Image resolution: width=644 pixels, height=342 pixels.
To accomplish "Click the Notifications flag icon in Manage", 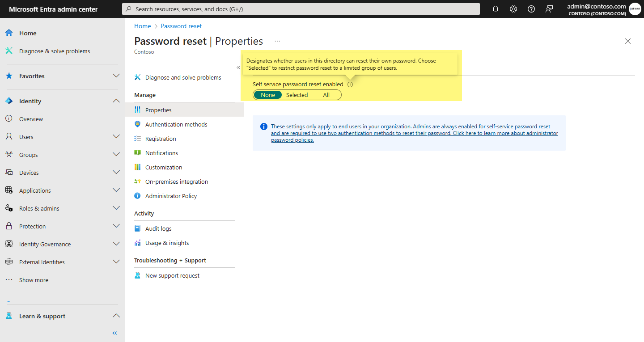I will point(138,153).
